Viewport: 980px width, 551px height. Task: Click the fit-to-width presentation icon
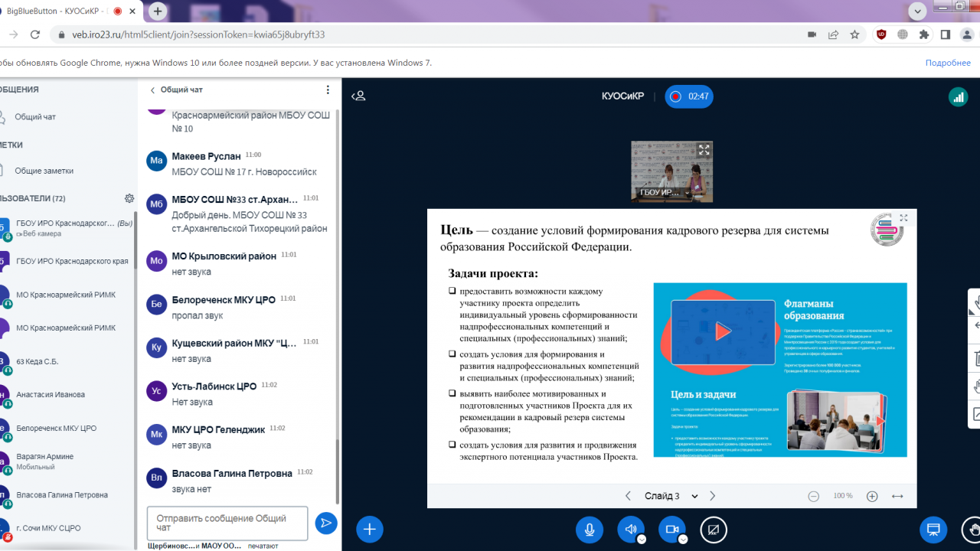pos(897,496)
